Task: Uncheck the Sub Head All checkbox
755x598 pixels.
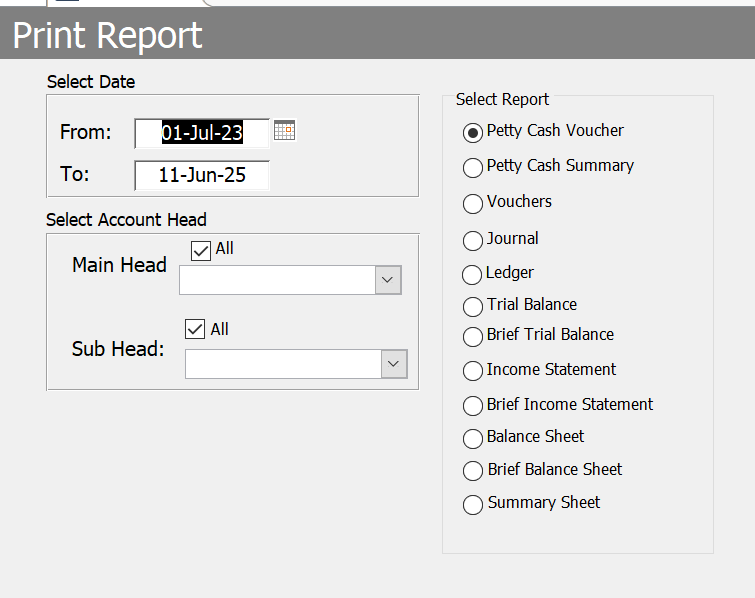Action: click(196, 330)
